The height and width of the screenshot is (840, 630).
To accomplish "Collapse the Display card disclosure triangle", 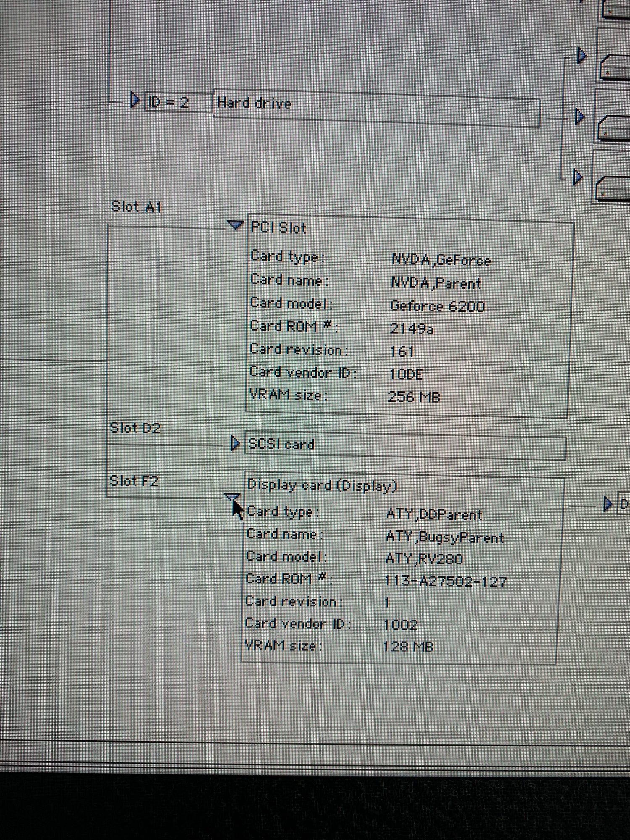I will [231, 498].
